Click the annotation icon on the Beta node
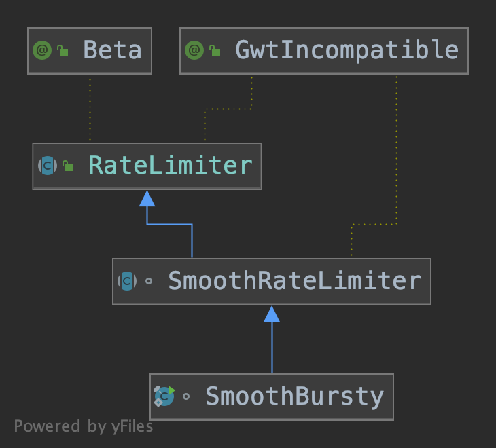496x448 pixels. click(42, 50)
